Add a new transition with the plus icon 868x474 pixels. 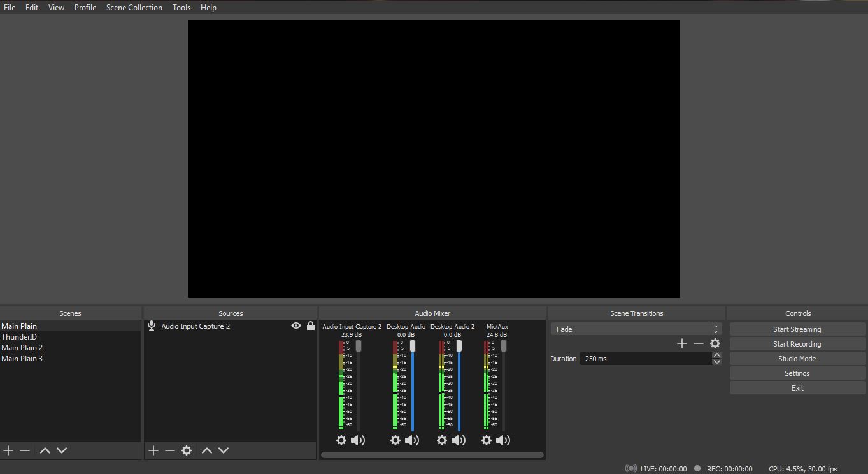point(681,343)
